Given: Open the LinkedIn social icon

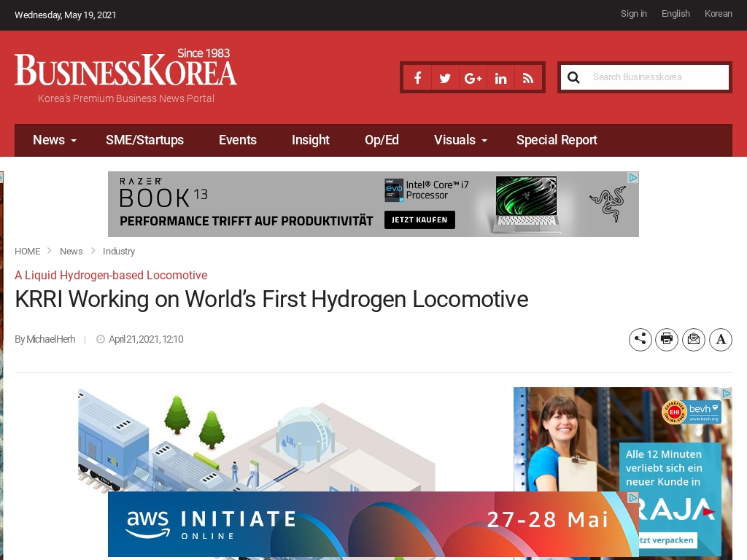Looking at the screenshot, I should click(x=500, y=77).
